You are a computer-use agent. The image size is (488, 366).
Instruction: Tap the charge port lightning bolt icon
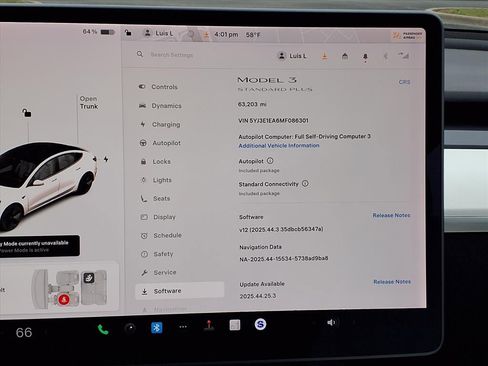[106, 159]
